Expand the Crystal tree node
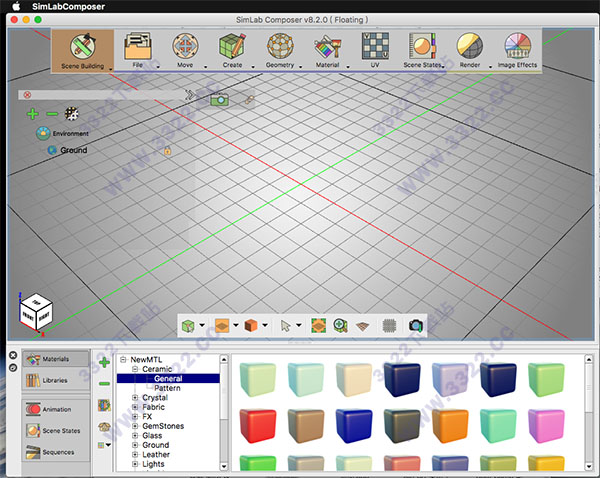Screen dimensions: 600x478 (135, 397)
